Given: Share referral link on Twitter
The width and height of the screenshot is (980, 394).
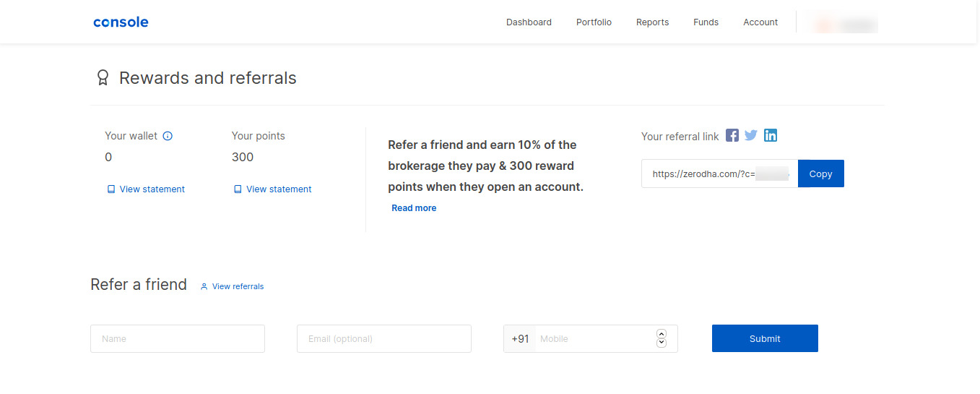Looking at the screenshot, I should 751,135.
